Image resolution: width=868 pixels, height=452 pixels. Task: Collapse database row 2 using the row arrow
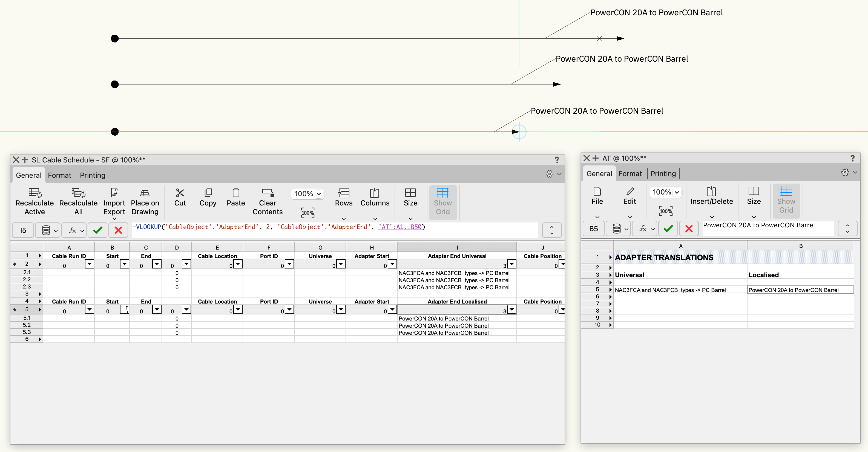coord(40,264)
